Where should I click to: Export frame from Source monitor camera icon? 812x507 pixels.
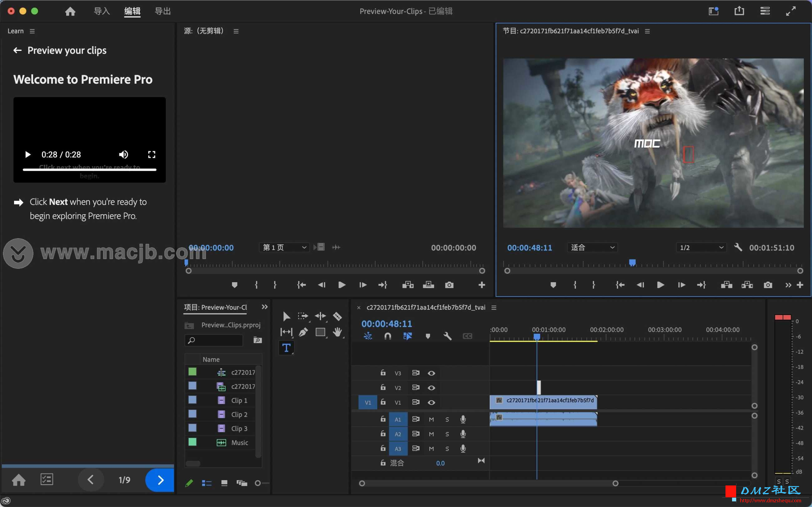click(449, 285)
